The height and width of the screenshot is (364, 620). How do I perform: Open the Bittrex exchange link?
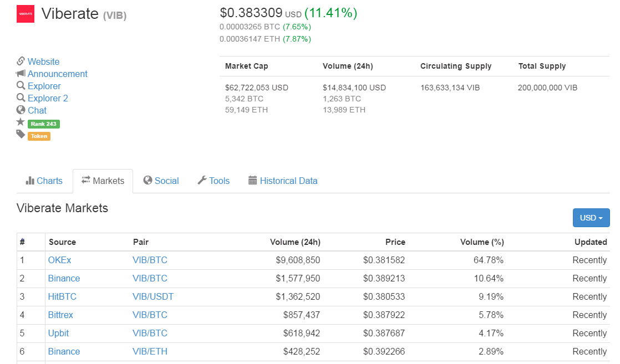[60, 315]
